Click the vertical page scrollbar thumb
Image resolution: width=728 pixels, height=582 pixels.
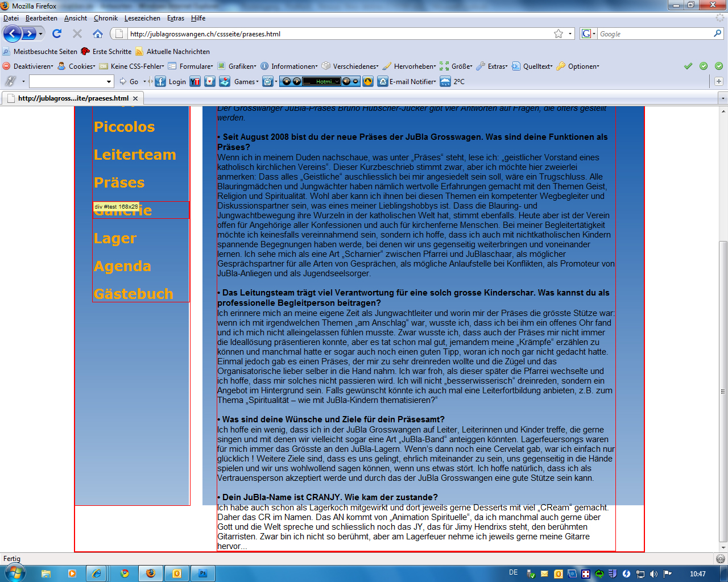723,392
